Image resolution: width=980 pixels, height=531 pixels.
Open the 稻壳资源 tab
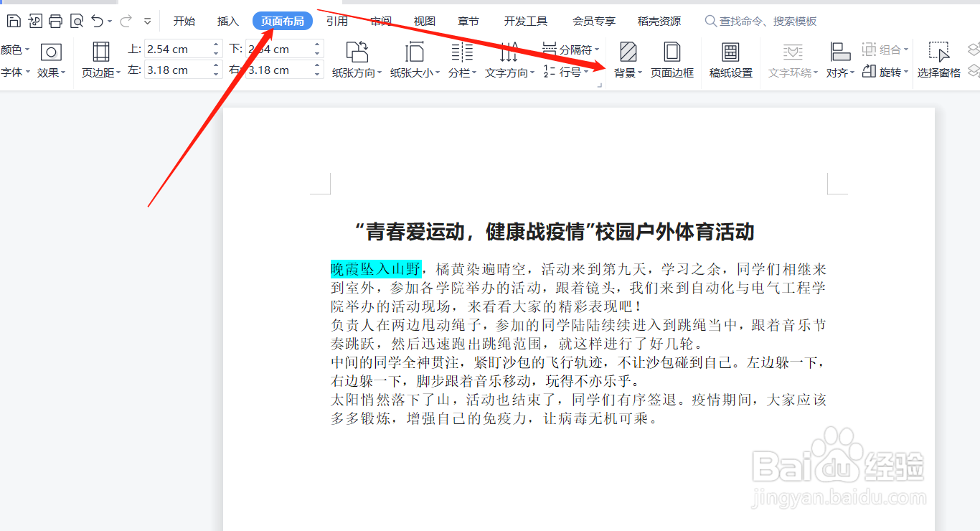click(x=659, y=21)
